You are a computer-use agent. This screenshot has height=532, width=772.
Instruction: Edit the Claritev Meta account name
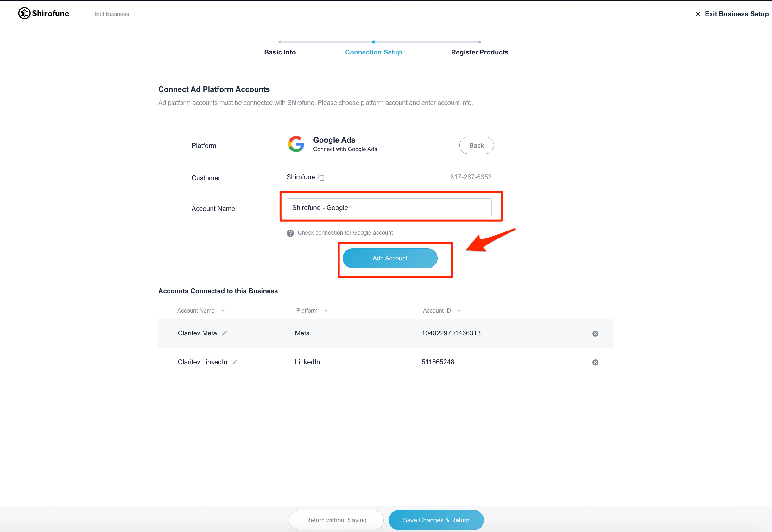coord(224,333)
